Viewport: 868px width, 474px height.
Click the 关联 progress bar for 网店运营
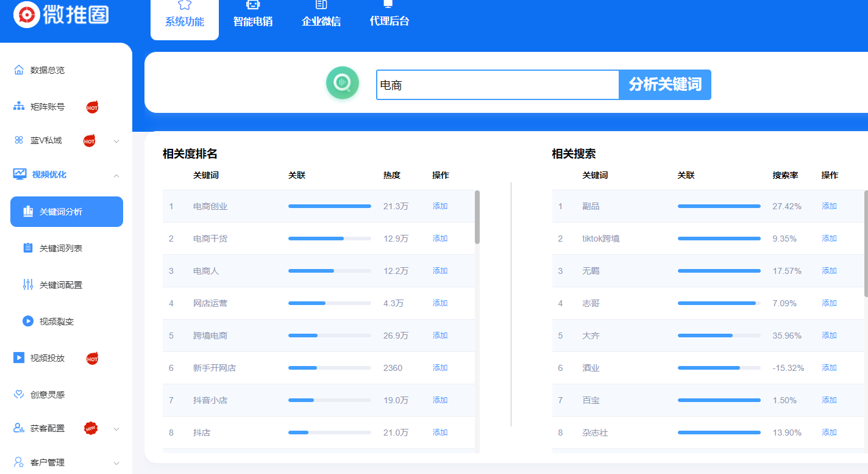pyautogui.click(x=330, y=303)
